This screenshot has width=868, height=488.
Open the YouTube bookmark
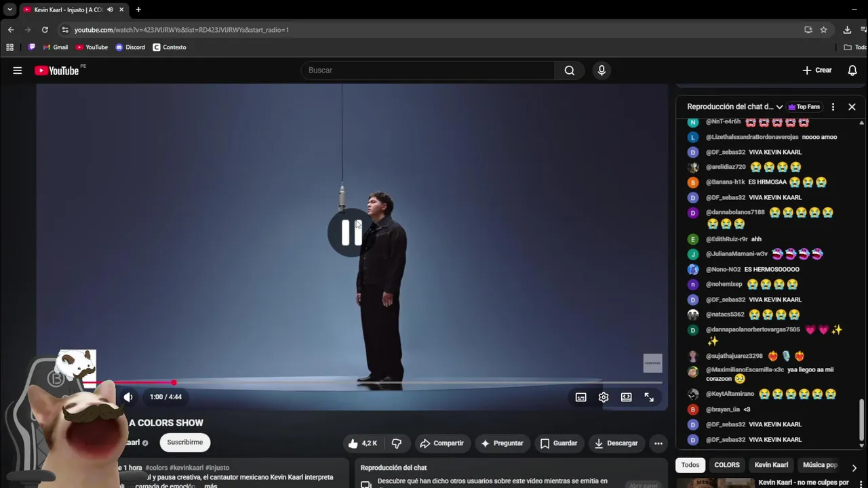(x=92, y=47)
